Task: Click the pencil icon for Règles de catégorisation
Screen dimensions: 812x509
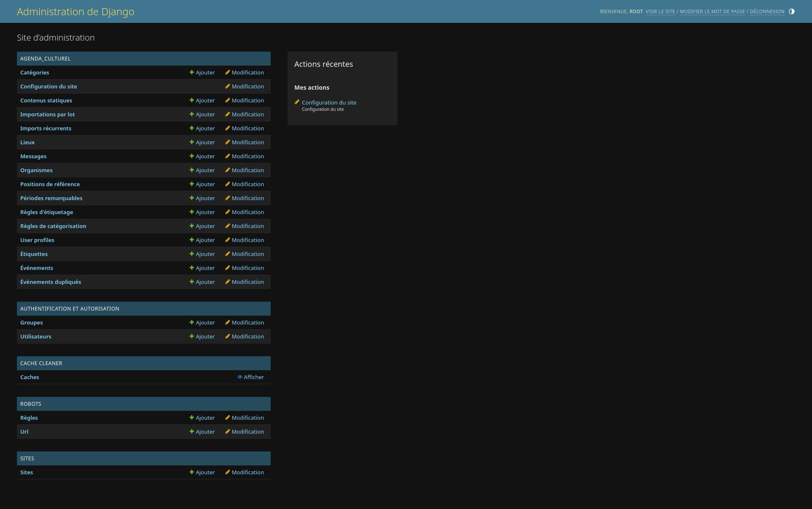Action: click(228, 226)
